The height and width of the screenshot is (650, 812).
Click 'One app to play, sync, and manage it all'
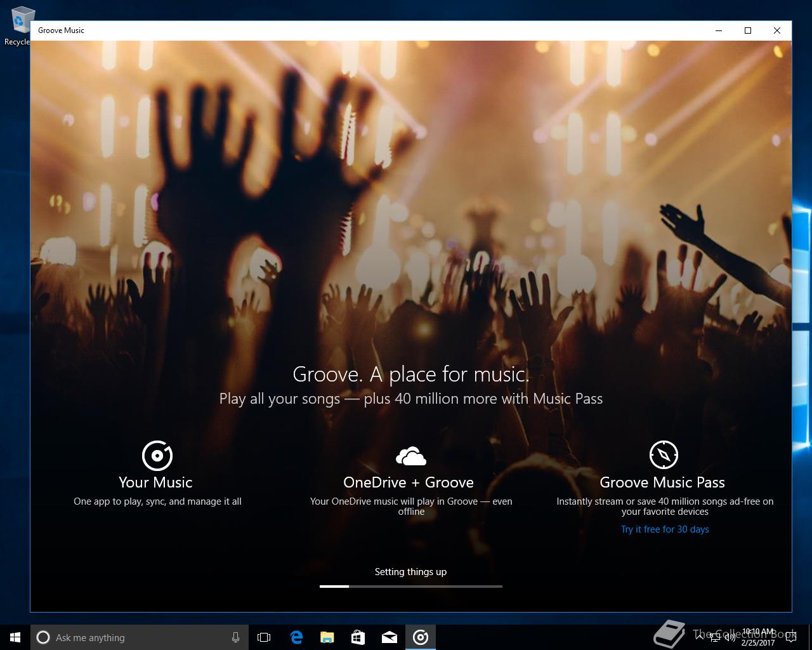tap(157, 501)
